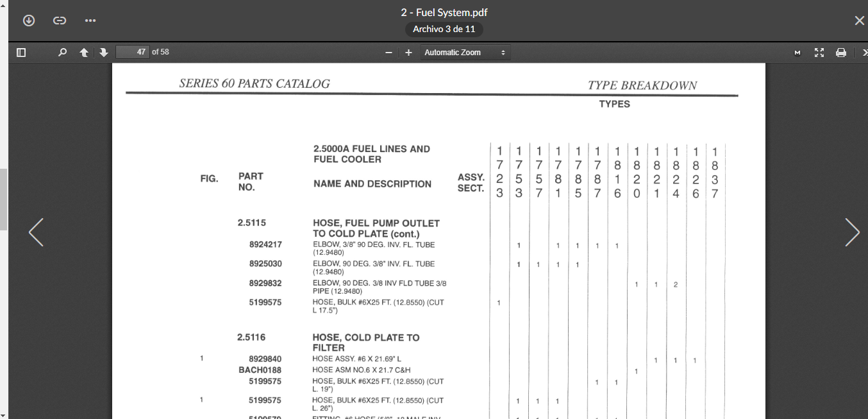Click the part number 8924217
The width and height of the screenshot is (868, 419).
click(x=265, y=244)
